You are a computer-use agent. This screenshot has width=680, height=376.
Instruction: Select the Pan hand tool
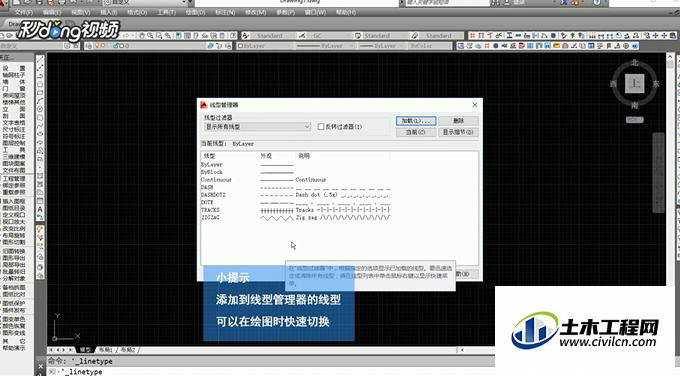(141, 36)
